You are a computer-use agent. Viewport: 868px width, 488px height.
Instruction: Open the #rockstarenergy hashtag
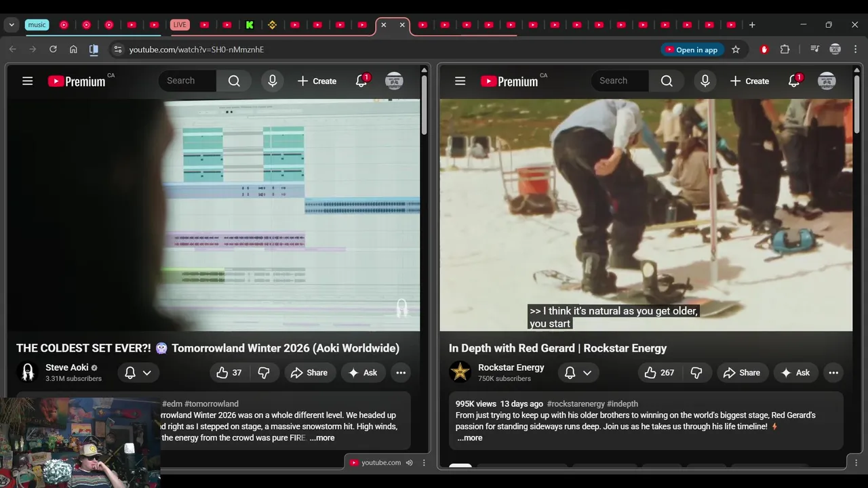pos(576,404)
